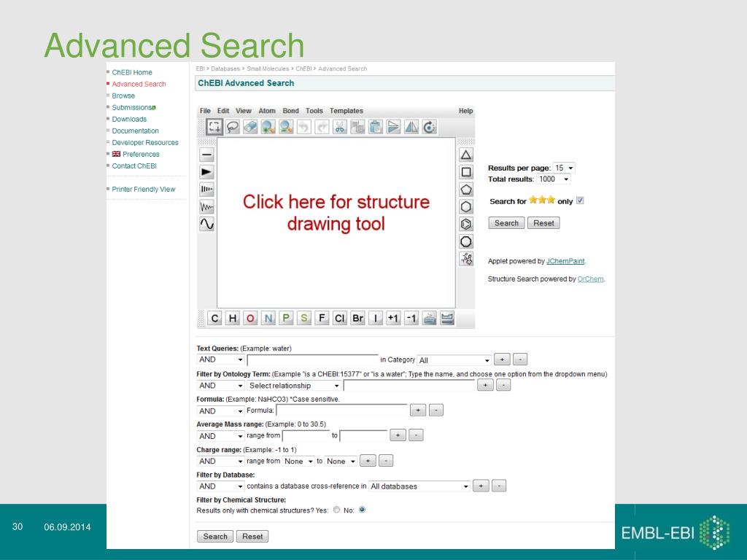
Task: Click the redo arrow icon
Action: click(x=322, y=127)
